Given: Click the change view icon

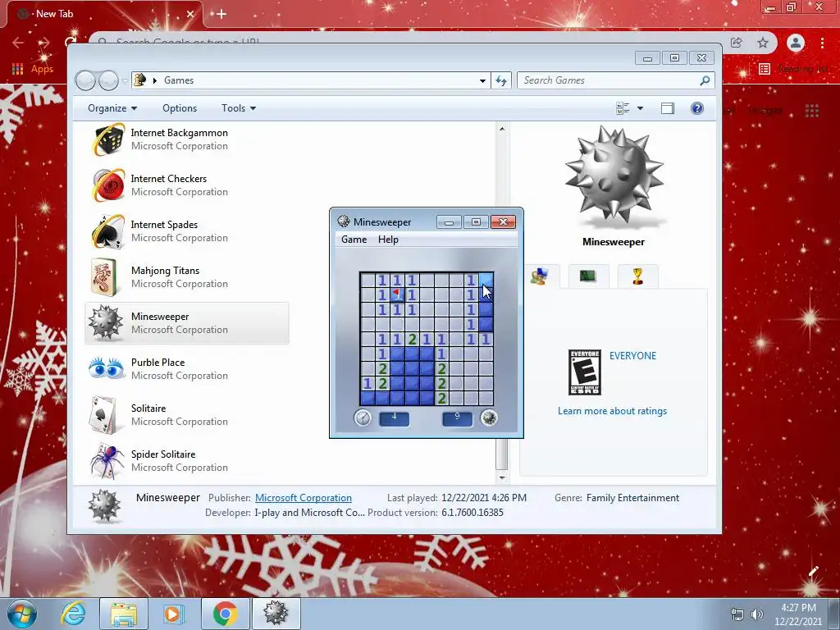Looking at the screenshot, I should tap(623, 108).
